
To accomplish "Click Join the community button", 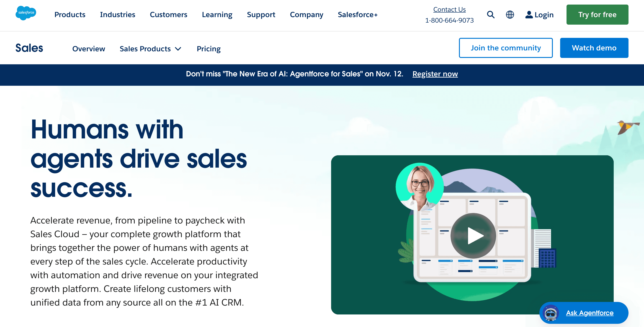I will pos(505,48).
